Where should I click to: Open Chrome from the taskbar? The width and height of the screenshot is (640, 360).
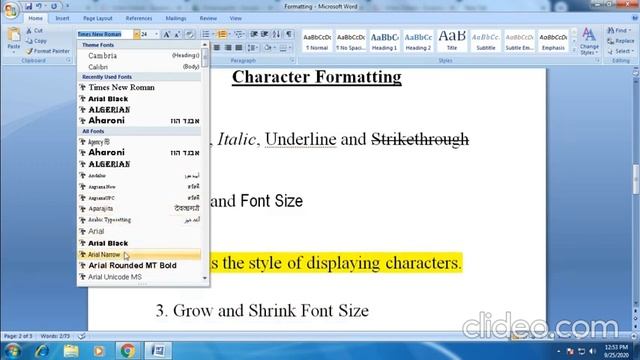127,351
